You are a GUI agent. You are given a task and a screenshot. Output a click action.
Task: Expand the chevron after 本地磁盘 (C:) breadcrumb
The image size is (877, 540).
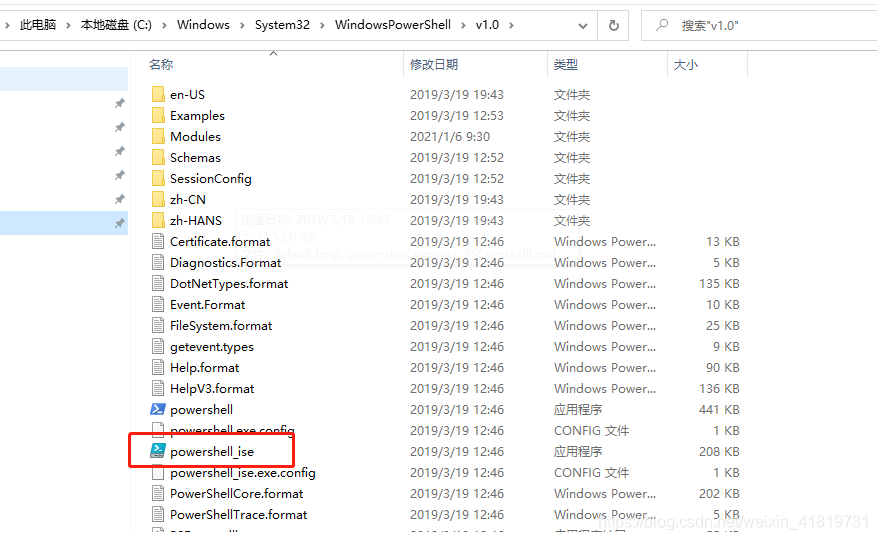pyautogui.click(x=164, y=25)
